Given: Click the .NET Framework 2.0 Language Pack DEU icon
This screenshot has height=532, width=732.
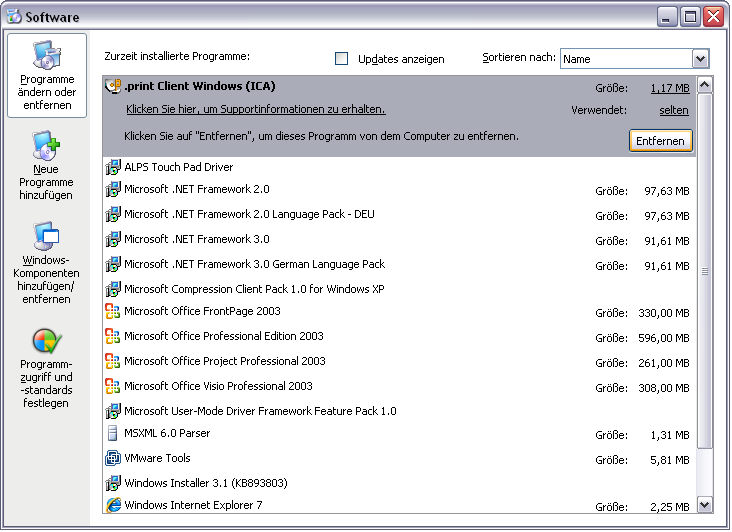Looking at the screenshot, I should pos(113,214).
